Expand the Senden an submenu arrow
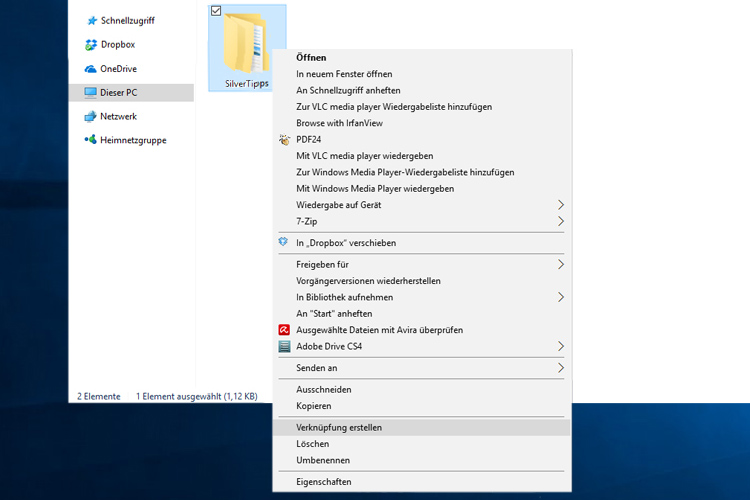 [x=561, y=367]
